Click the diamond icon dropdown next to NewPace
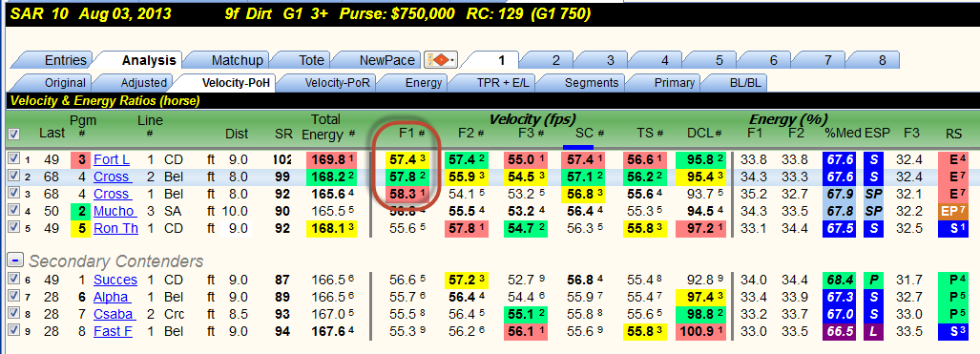The height and width of the screenshot is (354, 980). pos(441,61)
